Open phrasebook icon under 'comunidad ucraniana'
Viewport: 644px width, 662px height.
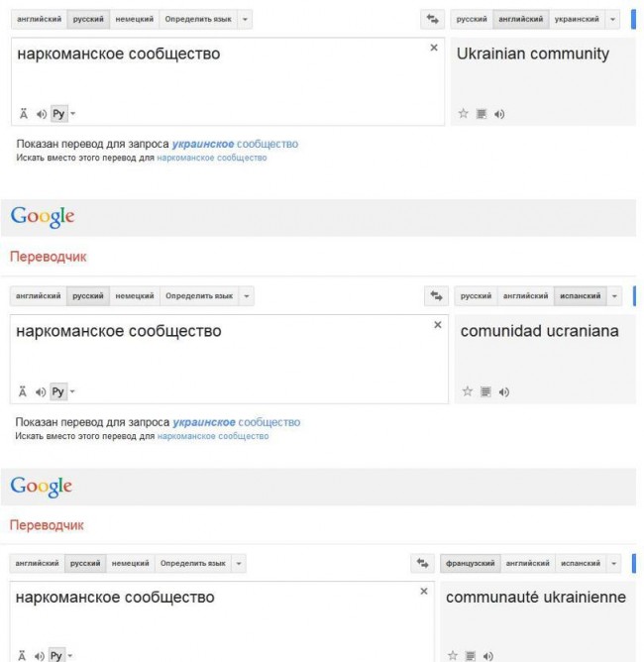(483, 392)
